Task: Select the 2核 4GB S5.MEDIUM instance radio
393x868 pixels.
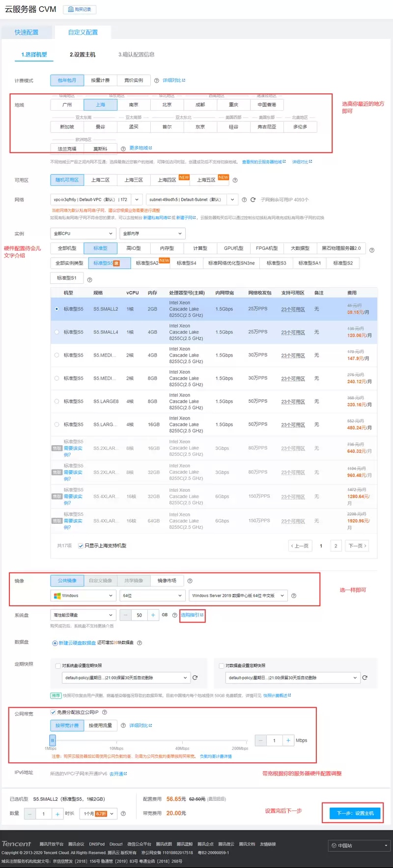Action: click(56, 355)
